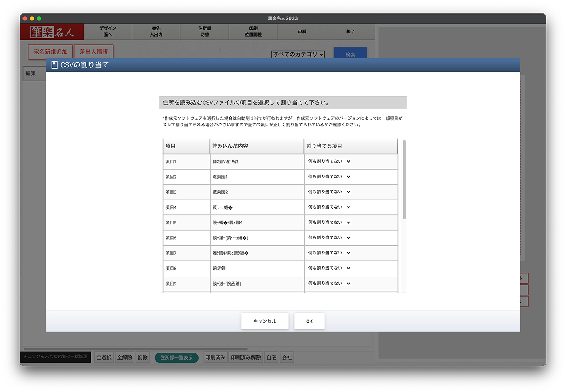Click 住所録一覧表示 button
This screenshot has width=566, height=392.
coord(176,357)
